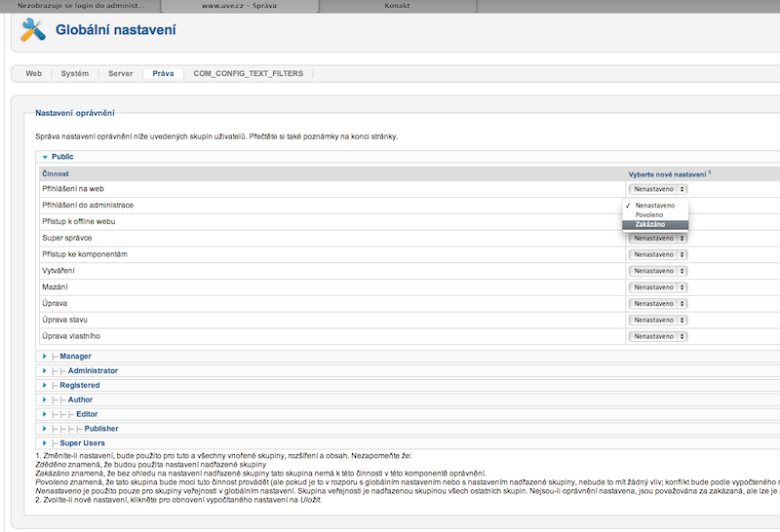Open dropdown for Úprava vlastního
Screen dimensions: 780x532
[x=658, y=336]
